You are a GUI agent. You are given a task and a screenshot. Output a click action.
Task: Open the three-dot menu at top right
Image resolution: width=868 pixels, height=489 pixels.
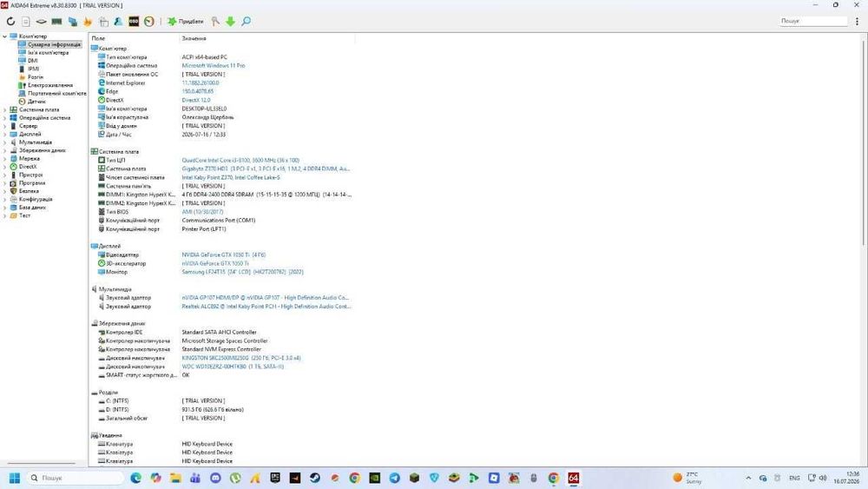(x=857, y=21)
